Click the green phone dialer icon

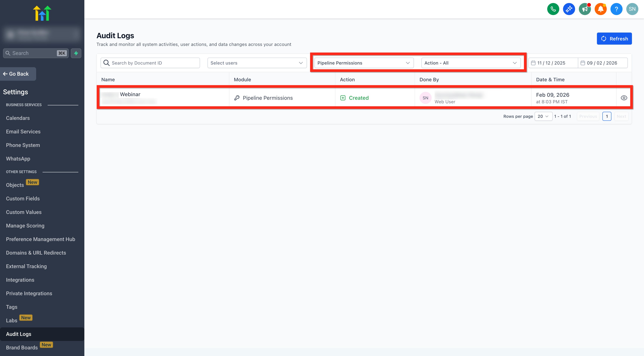[x=553, y=9]
